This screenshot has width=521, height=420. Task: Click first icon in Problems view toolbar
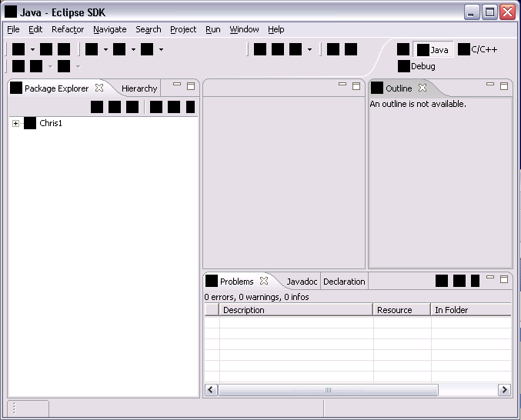coord(442,281)
